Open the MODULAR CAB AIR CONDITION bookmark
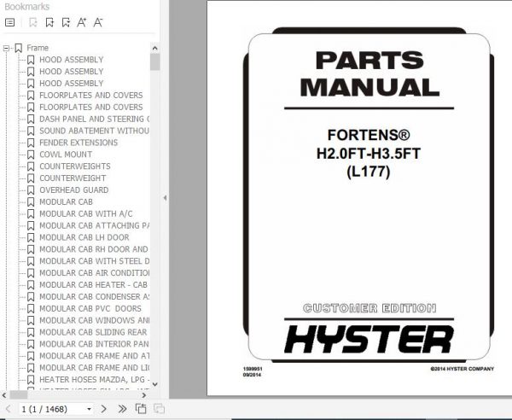The image size is (512, 420). click(x=94, y=273)
